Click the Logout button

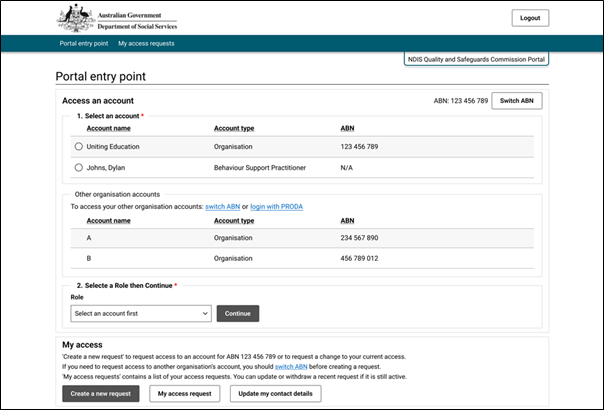point(529,18)
